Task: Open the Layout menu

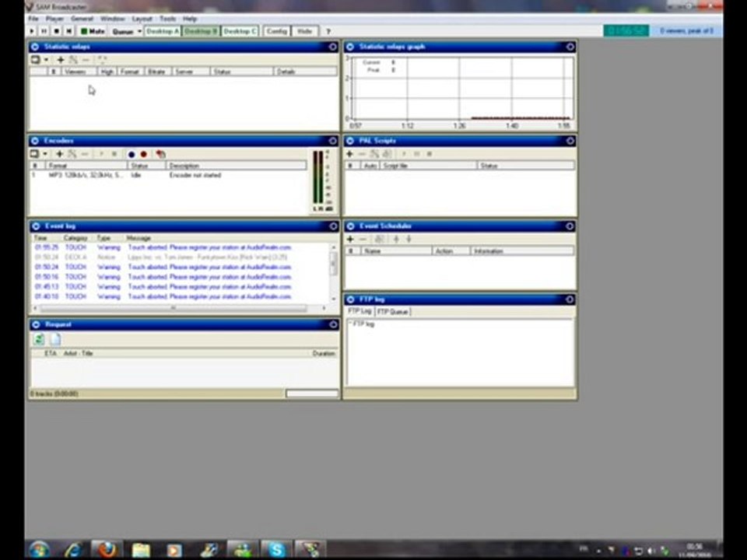Action: [x=142, y=19]
